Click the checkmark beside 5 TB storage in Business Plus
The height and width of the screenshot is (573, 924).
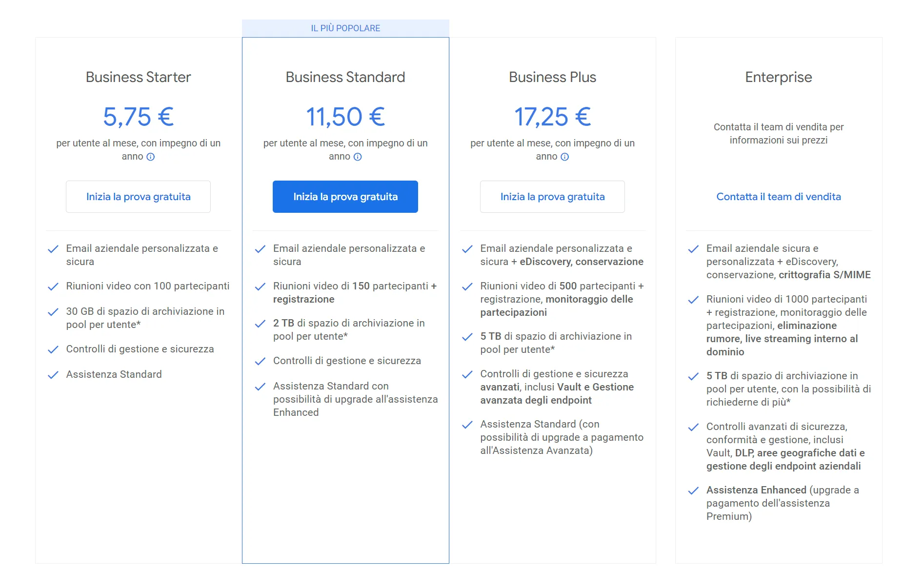(467, 336)
